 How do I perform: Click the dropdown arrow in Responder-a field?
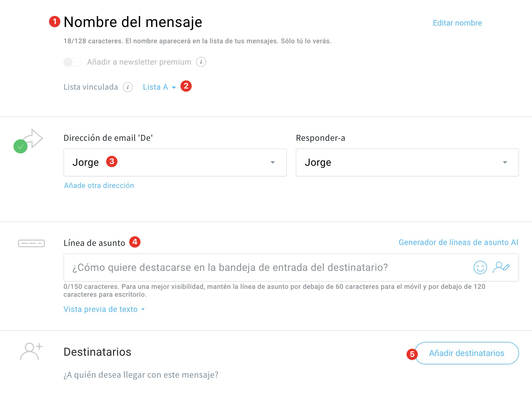pos(505,162)
